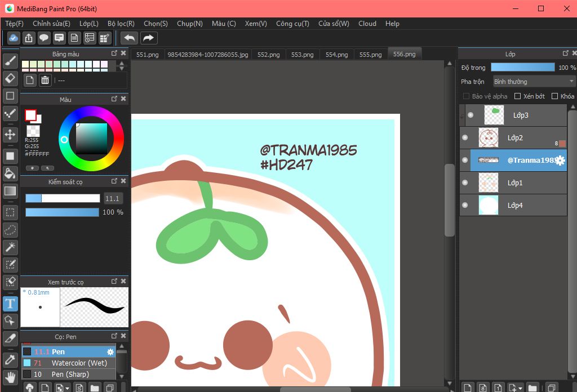Switch to the 552.png tab
The image size is (577, 392).
coord(269,55)
